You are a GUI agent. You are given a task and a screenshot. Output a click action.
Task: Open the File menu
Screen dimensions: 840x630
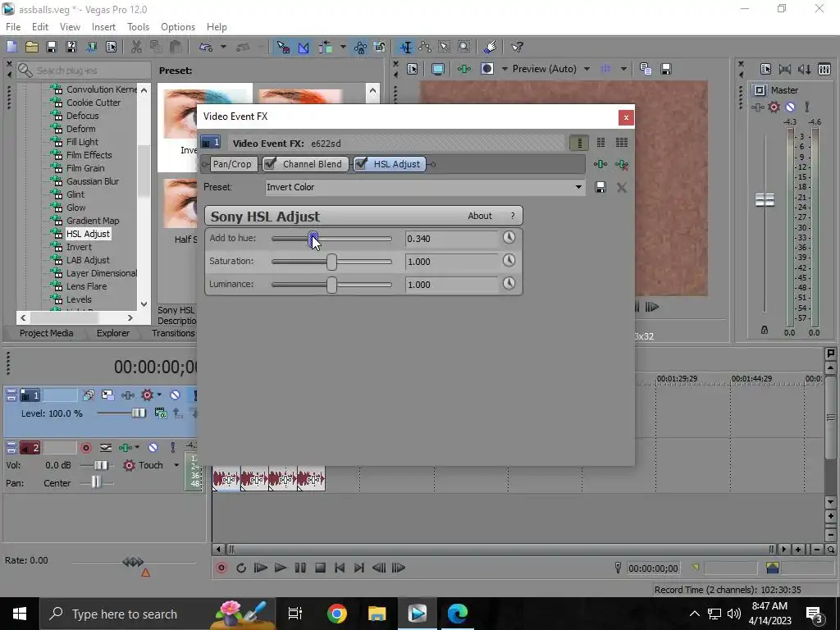[13, 27]
